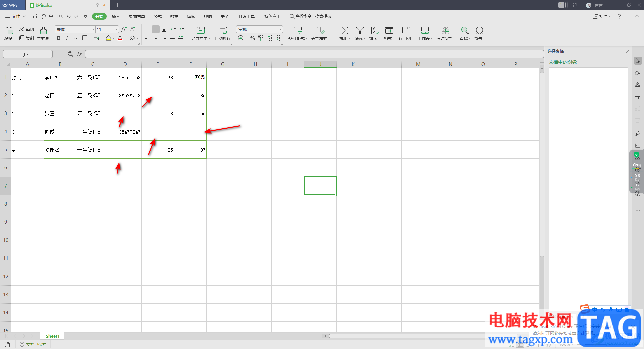Click the Find (查找) magnifier icon
The width and height of the screenshot is (644, 349).
pos(465,31)
